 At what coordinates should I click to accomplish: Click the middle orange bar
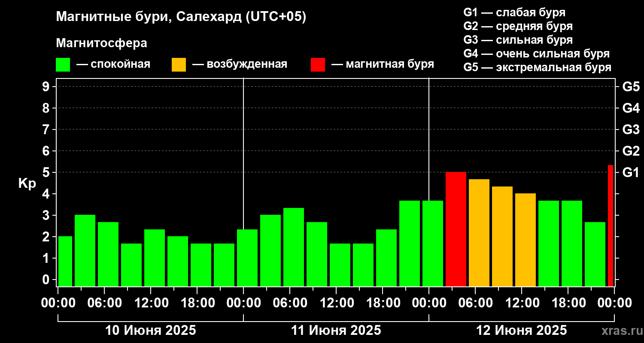502,236
